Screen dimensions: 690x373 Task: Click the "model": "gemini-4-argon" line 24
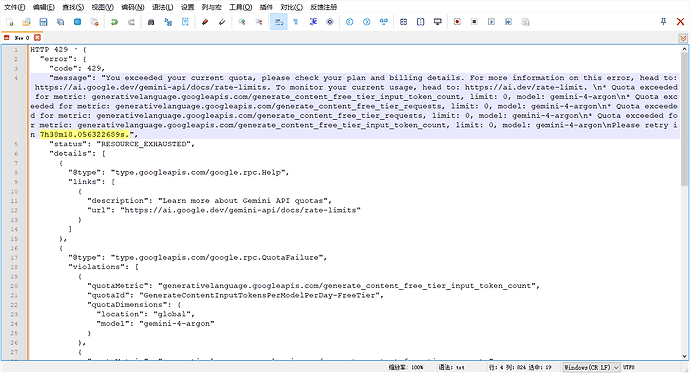[155, 323]
